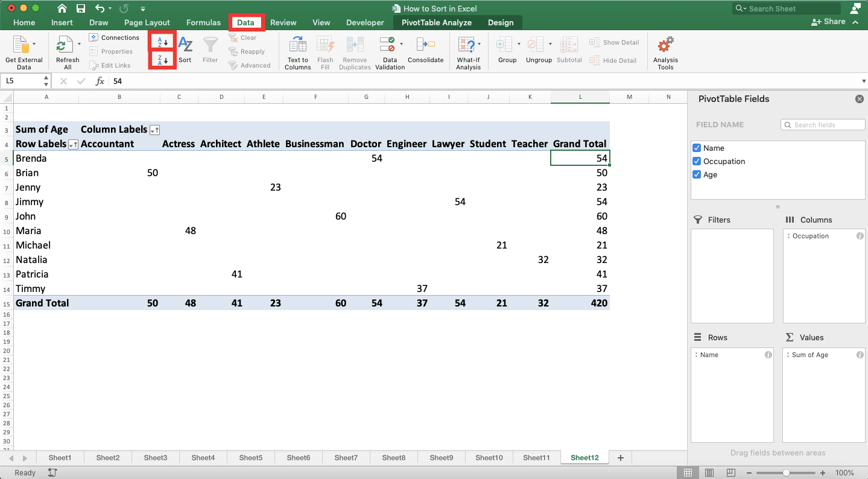This screenshot has height=479, width=868.
Task: Open the Customize Quick Access Toolbar dropdown
Action: (x=143, y=9)
